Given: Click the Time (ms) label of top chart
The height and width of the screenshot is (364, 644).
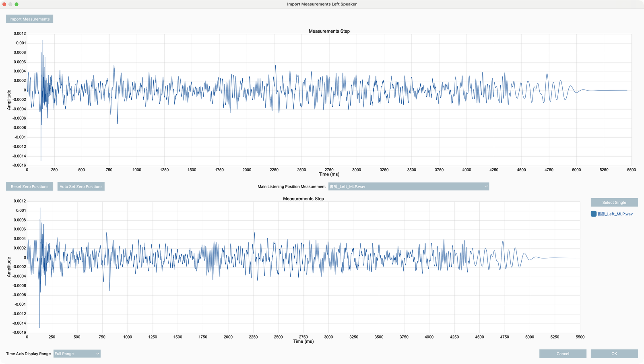Looking at the screenshot, I should click(329, 174).
